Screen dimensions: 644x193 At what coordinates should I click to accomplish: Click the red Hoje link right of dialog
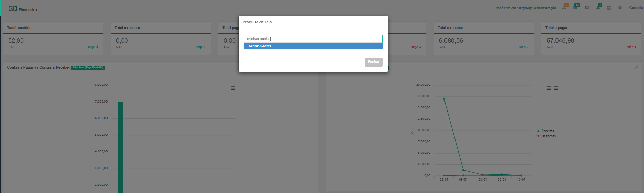416,47
